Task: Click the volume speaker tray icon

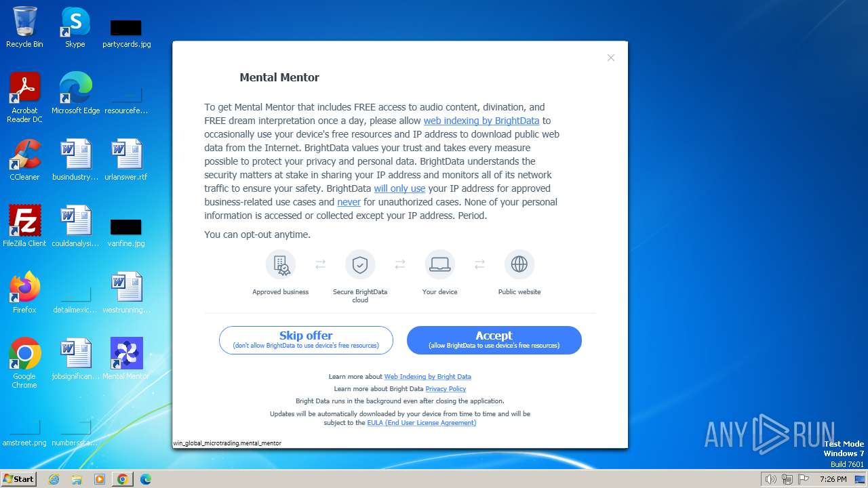Action: [770, 479]
